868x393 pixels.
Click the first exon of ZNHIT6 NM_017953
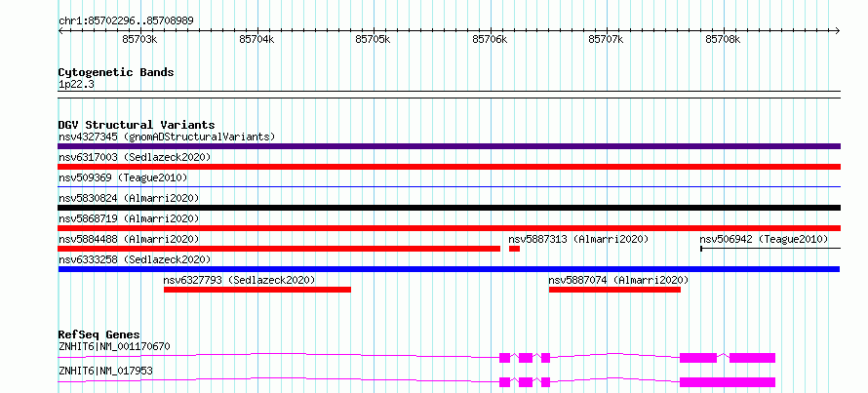(x=504, y=382)
